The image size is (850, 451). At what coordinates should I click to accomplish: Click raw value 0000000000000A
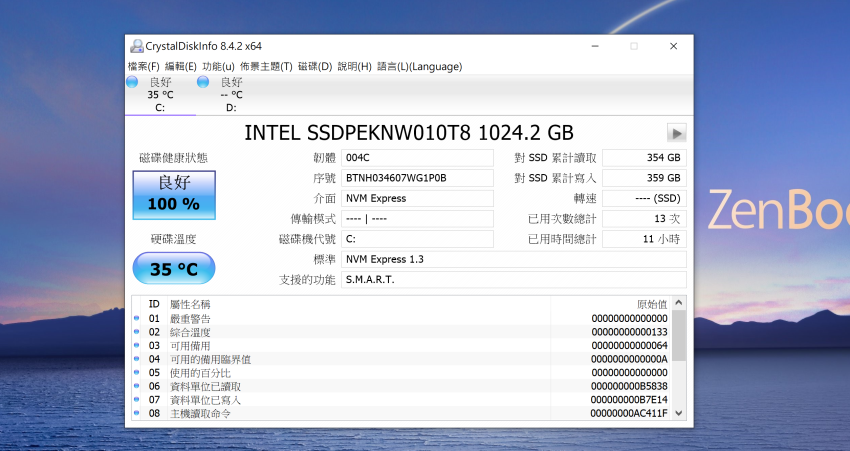pyautogui.click(x=629, y=359)
